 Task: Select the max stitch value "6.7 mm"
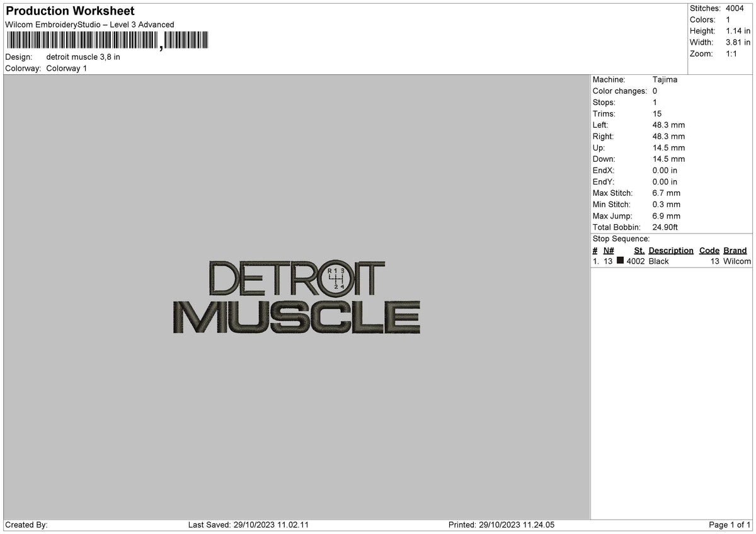click(x=667, y=193)
